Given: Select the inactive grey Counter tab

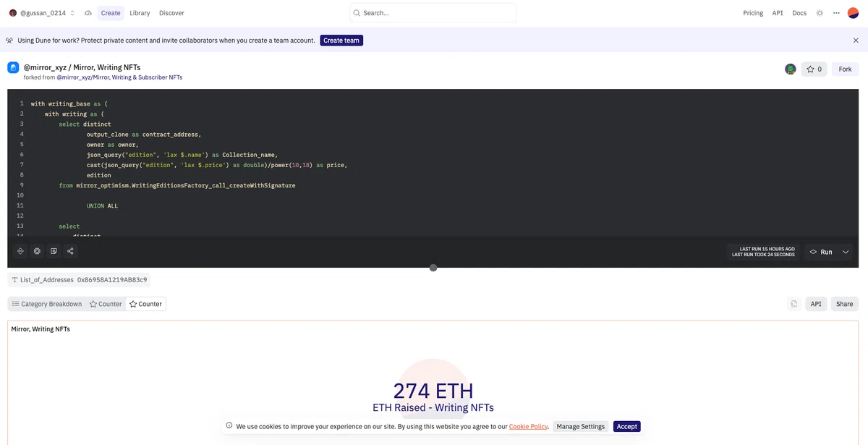Looking at the screenshot, I should (106, 304).
